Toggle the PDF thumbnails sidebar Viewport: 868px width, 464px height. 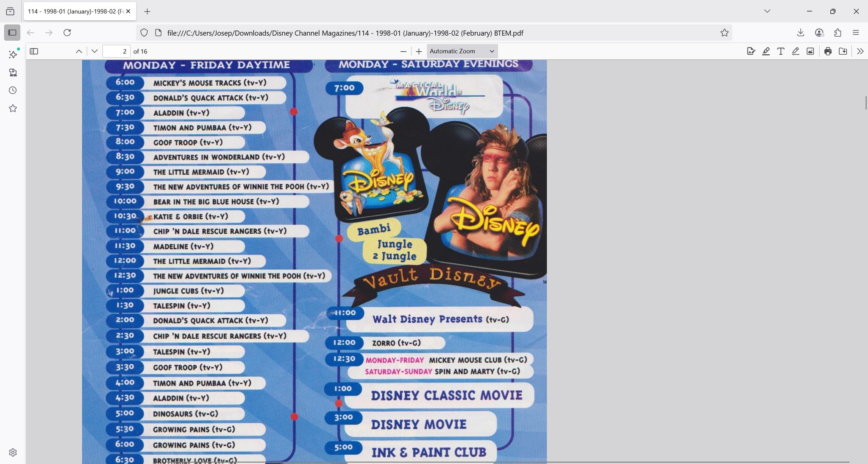[x=34, y=51]
